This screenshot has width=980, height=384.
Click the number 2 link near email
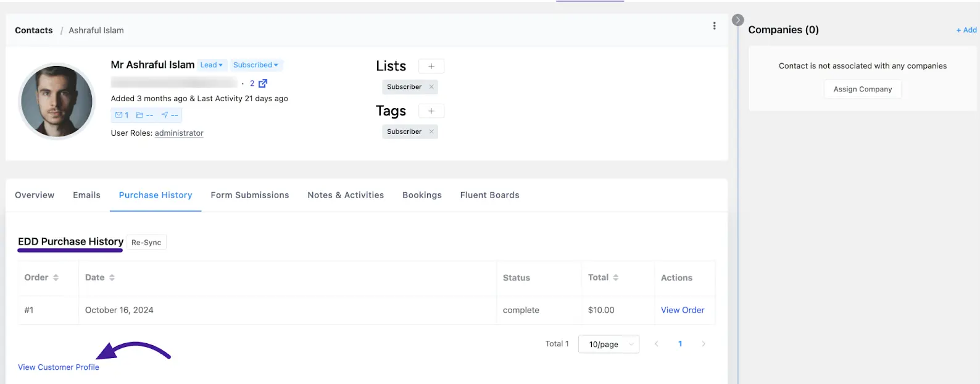tap(252, 83)
